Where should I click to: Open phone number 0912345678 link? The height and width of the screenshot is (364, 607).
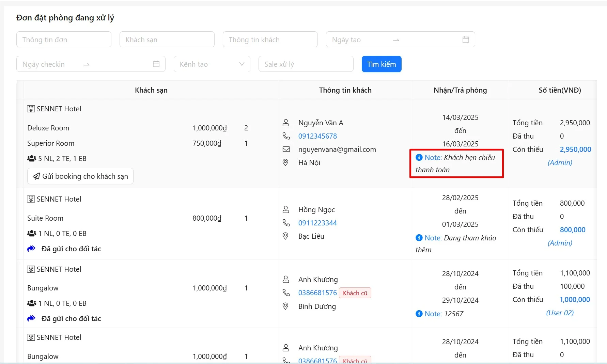tap(317, 136)
